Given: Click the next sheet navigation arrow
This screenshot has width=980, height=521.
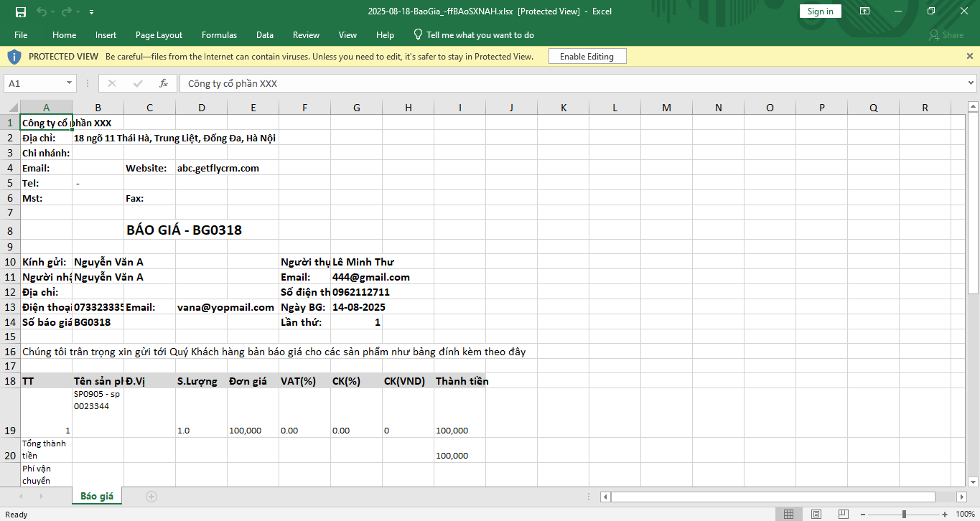Looking at the screenshot, I should (x=41, y=496).
